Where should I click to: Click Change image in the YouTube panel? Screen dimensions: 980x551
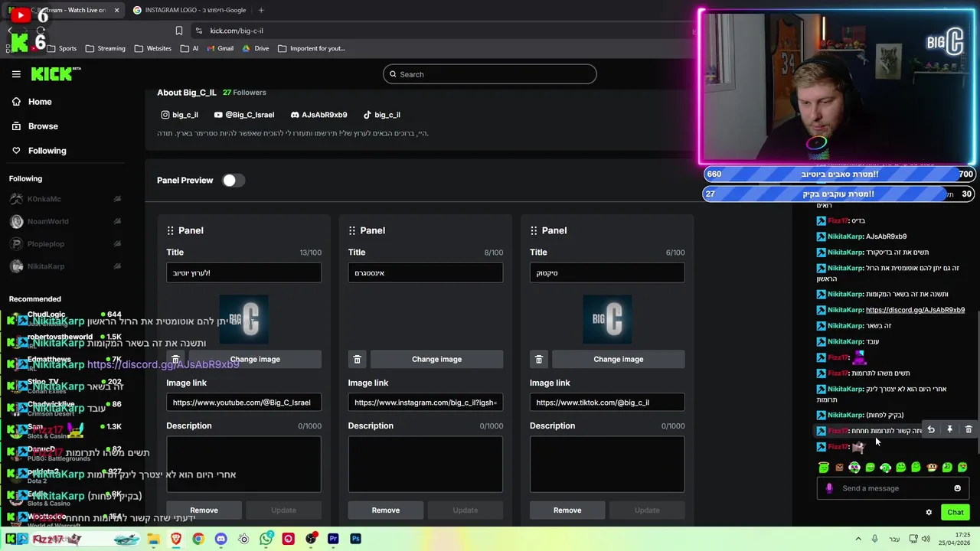click(255, 359)
